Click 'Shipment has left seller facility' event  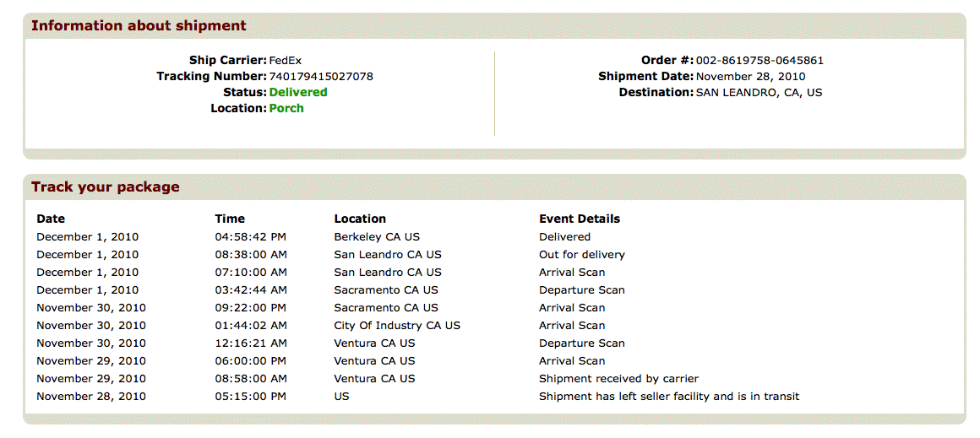[x=669, y=397]
